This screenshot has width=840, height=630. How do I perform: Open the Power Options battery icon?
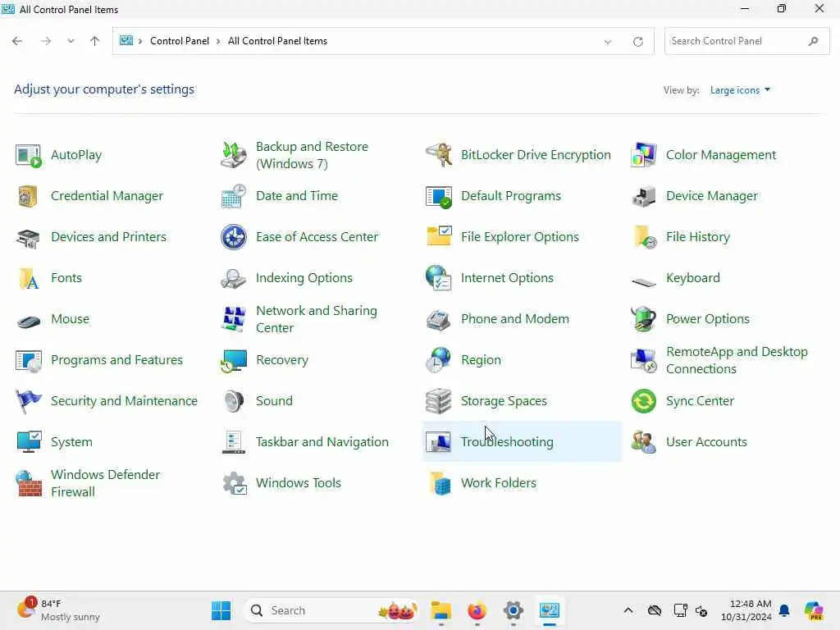(x=644, y=319)
